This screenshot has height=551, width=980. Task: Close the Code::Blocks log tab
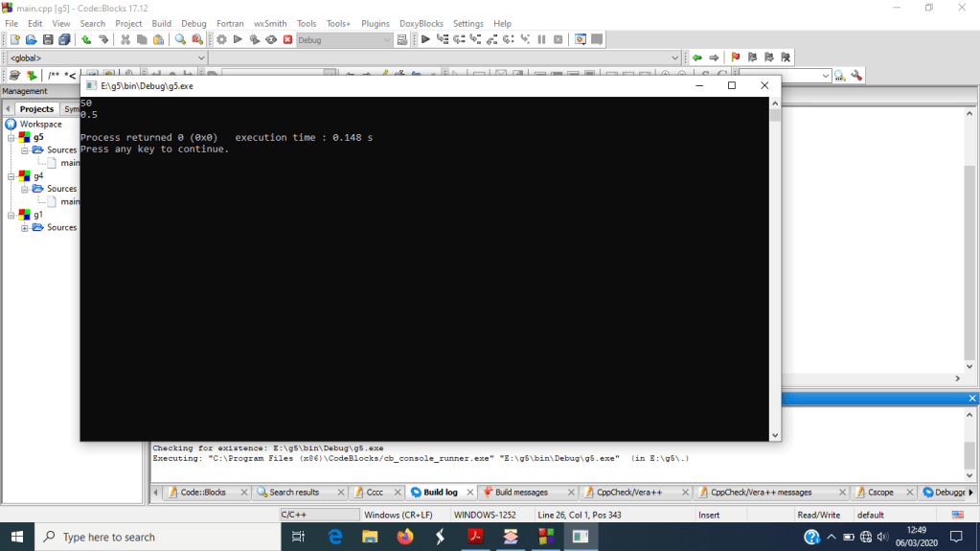coord(244,493)
